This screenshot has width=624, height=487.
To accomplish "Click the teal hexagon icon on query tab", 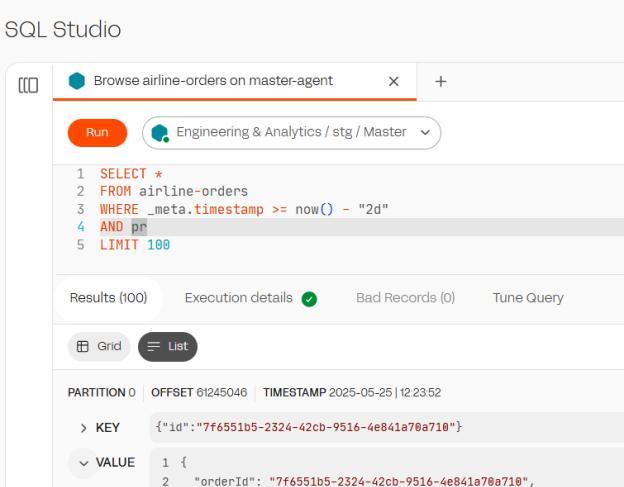I will (77, 81).
